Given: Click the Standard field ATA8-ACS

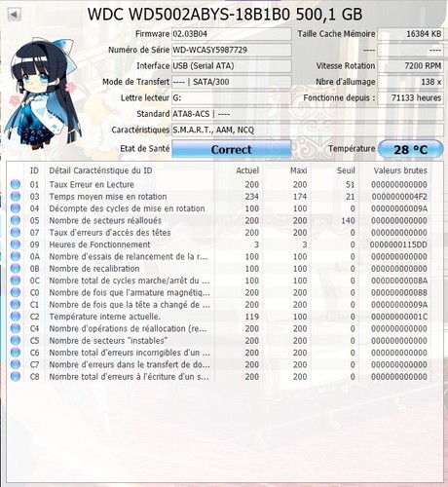Looking at the screenshot, I should [308, 114].
